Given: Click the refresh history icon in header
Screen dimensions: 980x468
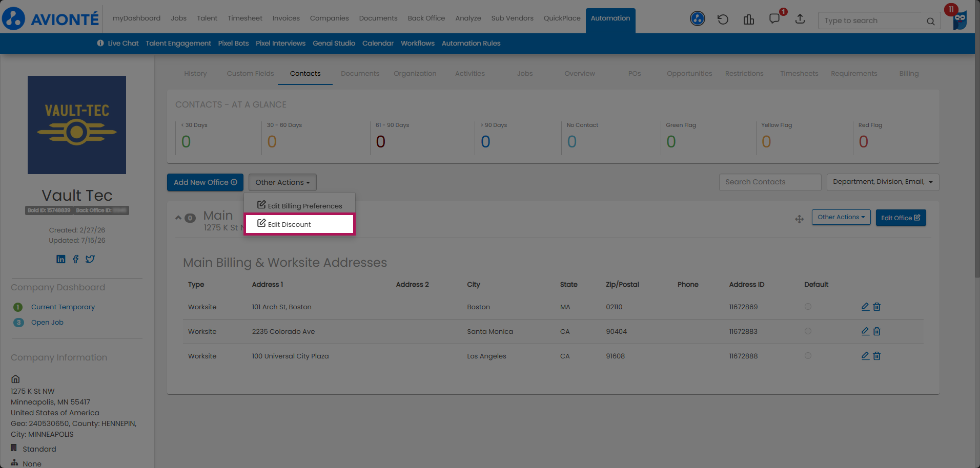Looking at the screenshot, I should pos(723,19).
